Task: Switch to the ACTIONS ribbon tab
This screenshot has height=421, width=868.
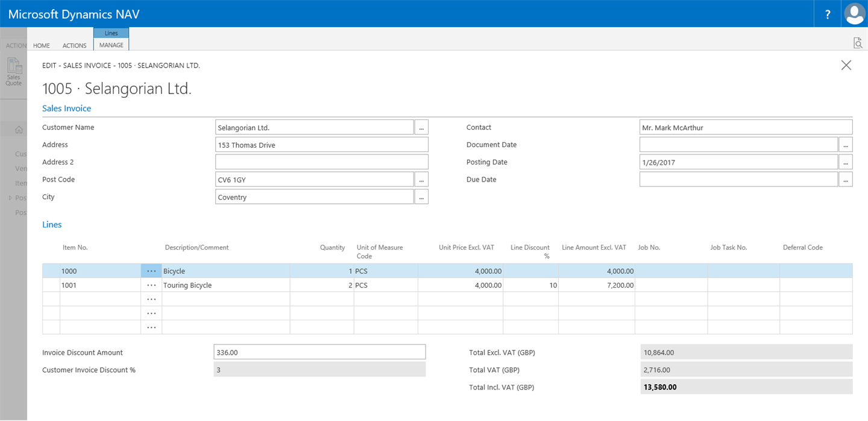Action: pos(75,45)
